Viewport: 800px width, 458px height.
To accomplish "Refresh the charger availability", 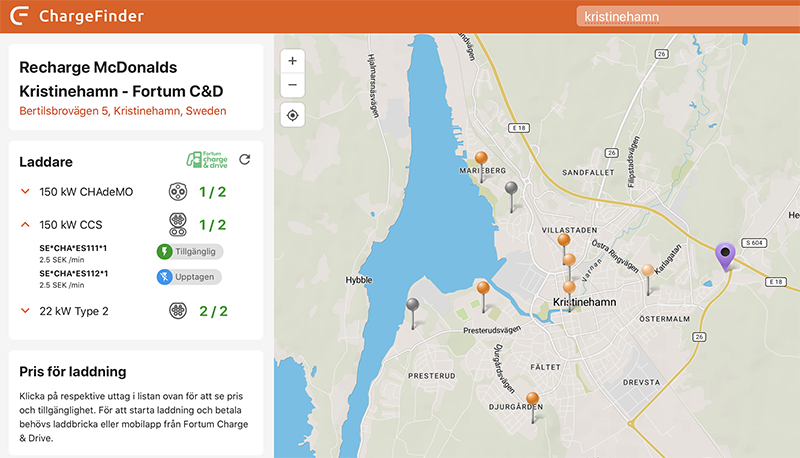I will 245,160.
